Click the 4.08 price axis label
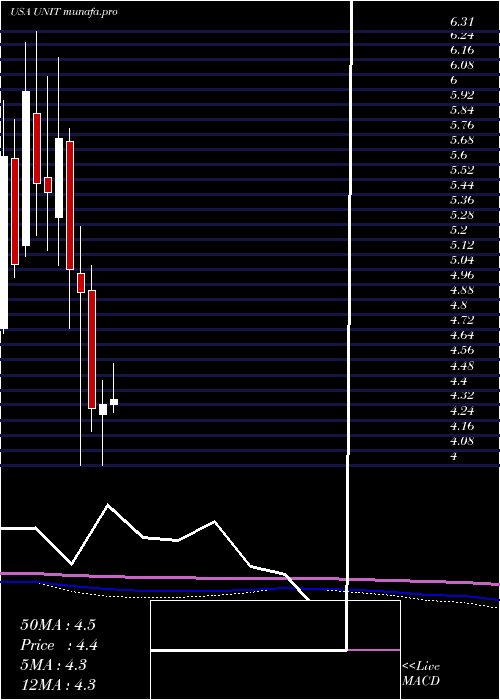Screen dimensions: 500x700 point(462,442)
